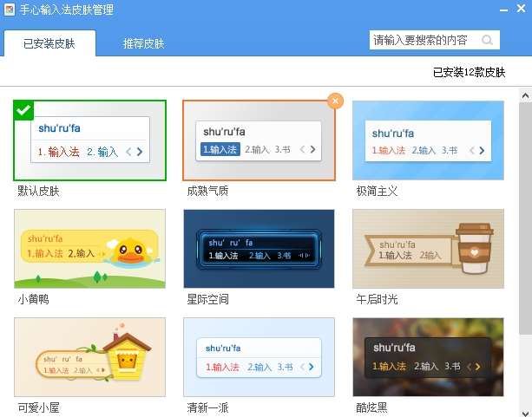Click the app logo icon in title bar
Image resolution: width=532 pixels, height=417 pixels.
click(x=10, y=10)
